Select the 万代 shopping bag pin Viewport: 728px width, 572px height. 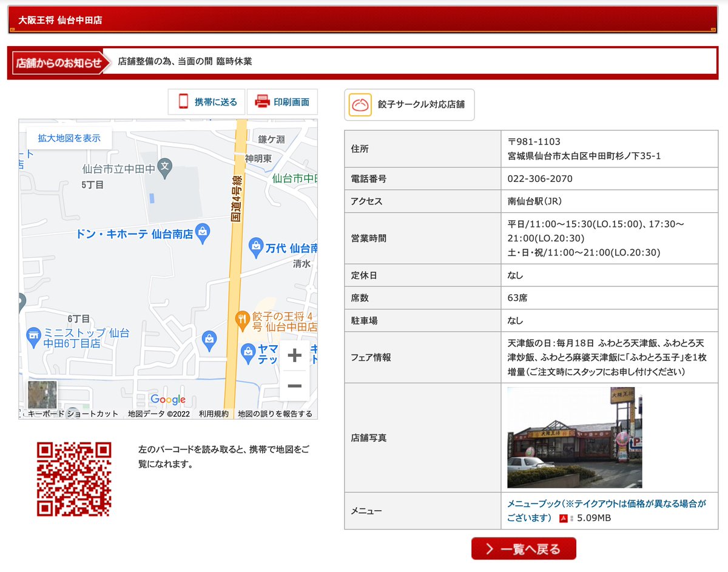point(256,246)
